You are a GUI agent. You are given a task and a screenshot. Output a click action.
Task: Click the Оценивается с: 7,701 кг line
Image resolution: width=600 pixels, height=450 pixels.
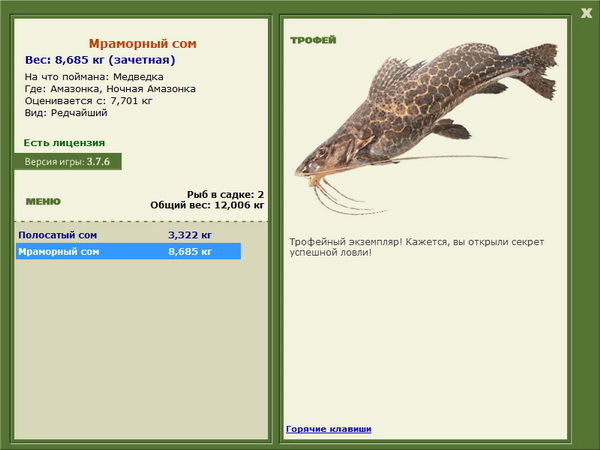[x=89, y=101]
